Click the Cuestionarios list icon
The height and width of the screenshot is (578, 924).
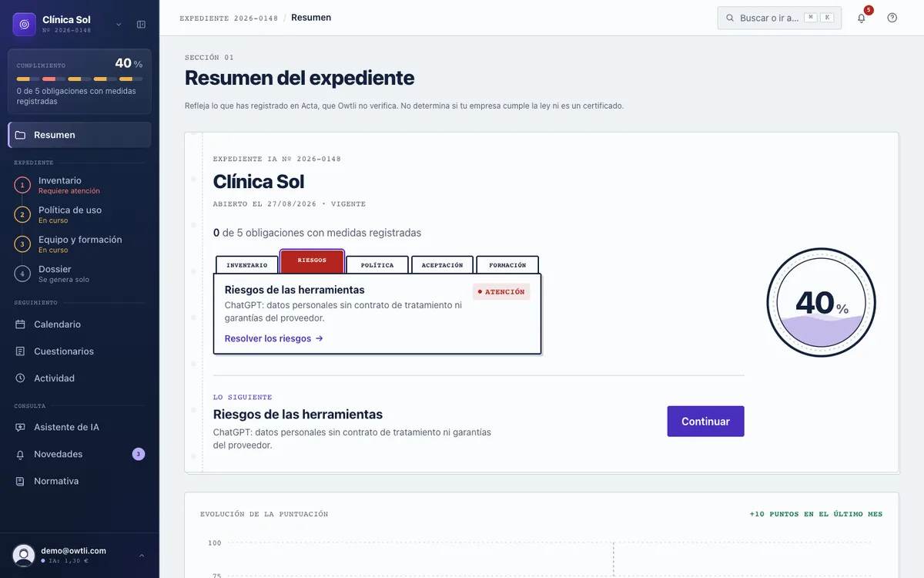coord(21,351)
